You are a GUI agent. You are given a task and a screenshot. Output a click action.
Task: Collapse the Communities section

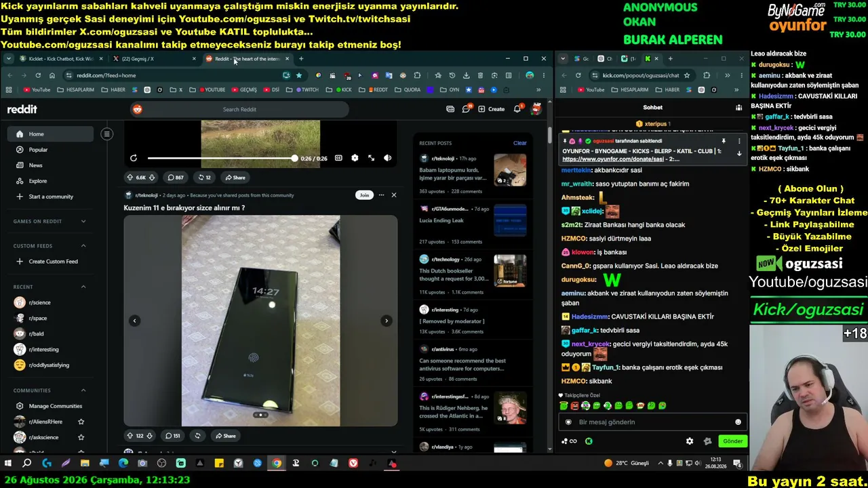pos(83,390)
